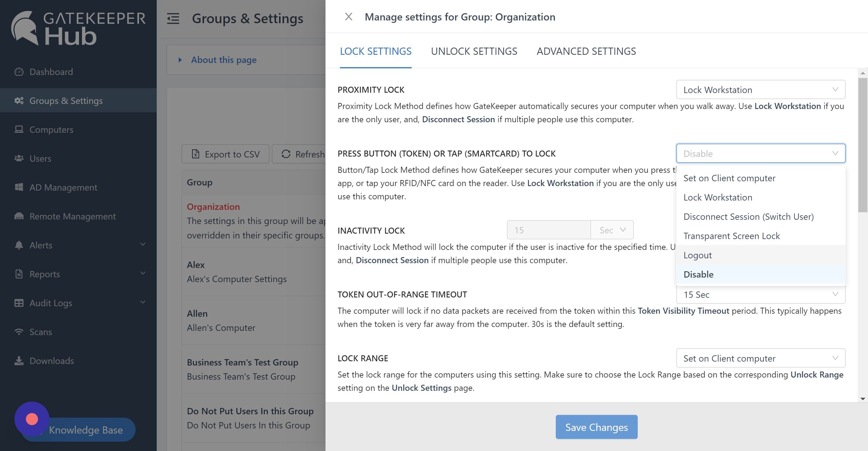The image size is (868, 451).
Task: Click the GateKeeper Hub helmet logo
Action: click(x=25, y=28)
